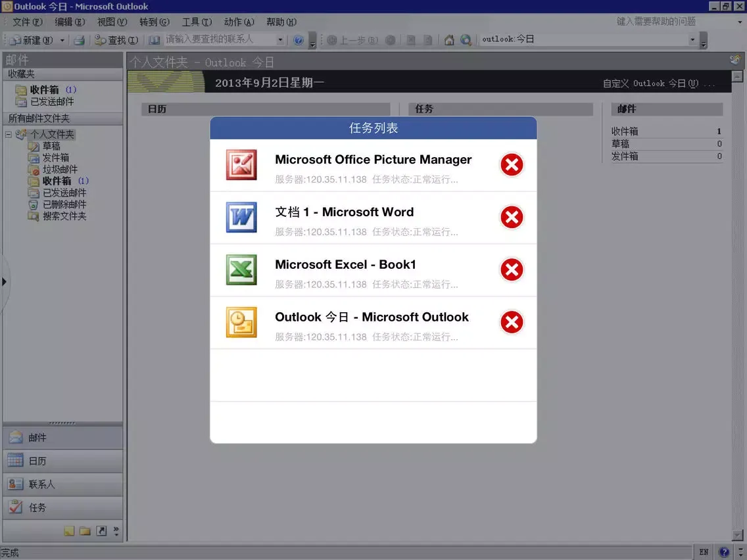Close the Outlook 今日 - Microsoft Outlook task
Image resolution: width=747 pixels, height=560 pixels.
(x=512, y=322)
